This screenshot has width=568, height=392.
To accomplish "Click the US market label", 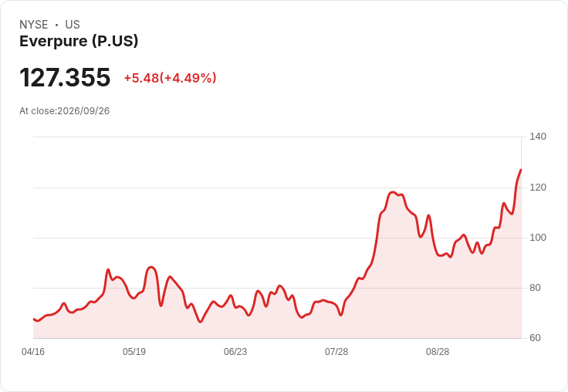I will click(73, 25).
